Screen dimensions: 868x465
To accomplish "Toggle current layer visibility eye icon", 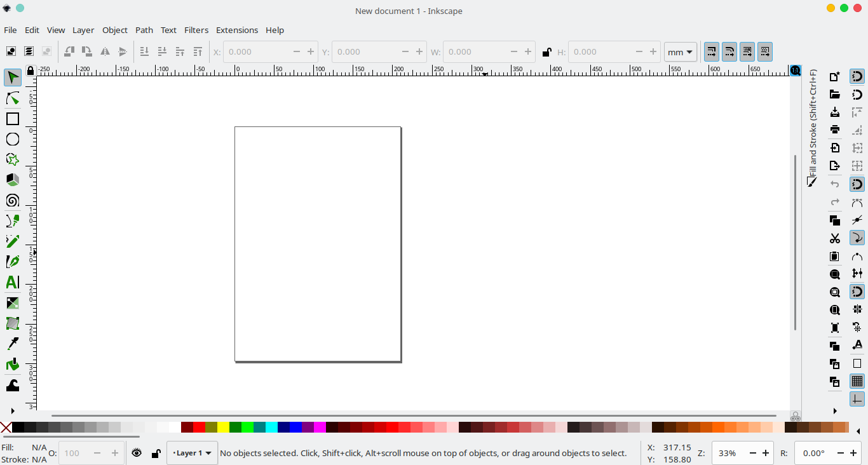I will [137, 453].
